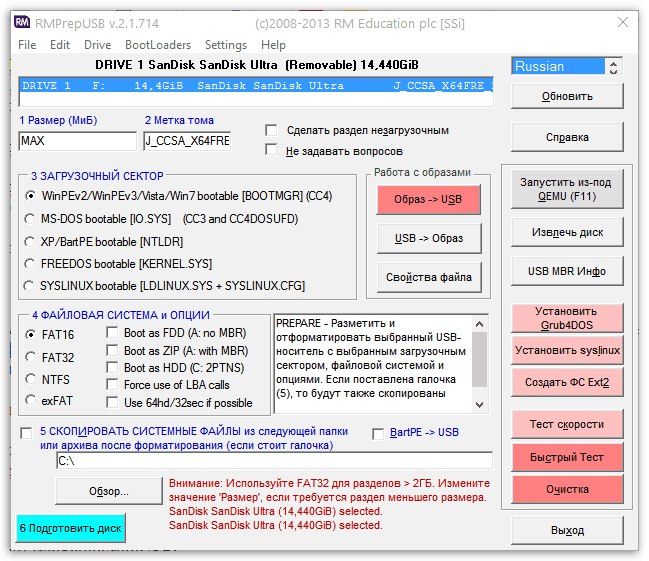This screenshot has height=561, width=649.
Task: Click the description box scroll down arrow
Action: 479,404
